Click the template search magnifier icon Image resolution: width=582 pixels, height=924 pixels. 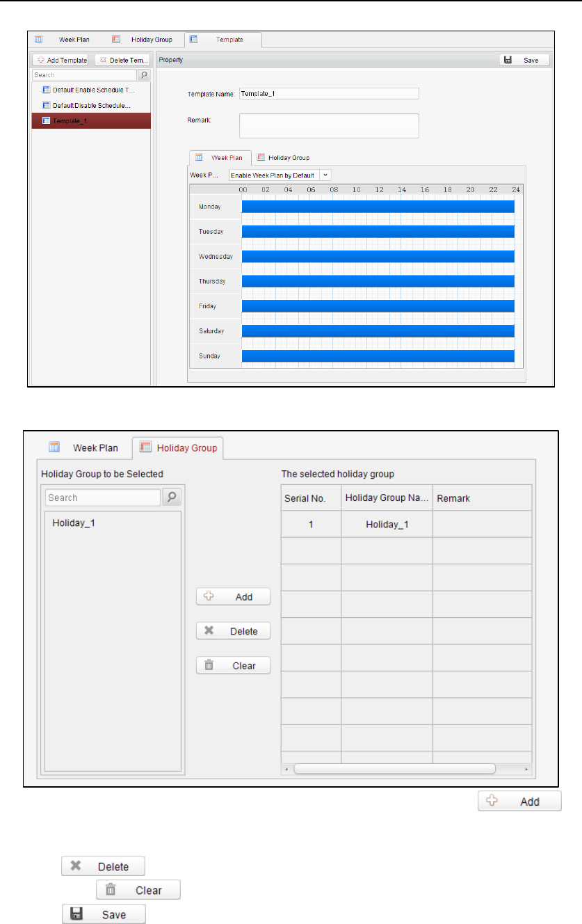click(144, 74)
